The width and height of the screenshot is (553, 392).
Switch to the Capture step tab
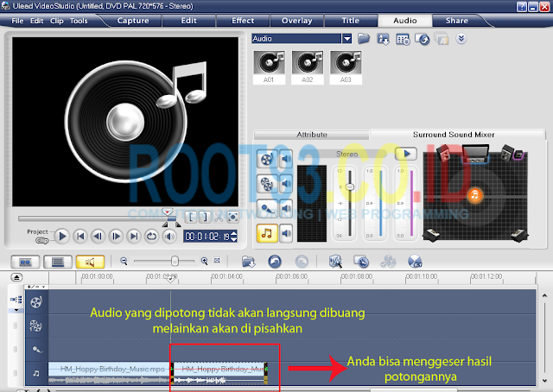click(133, 21)
